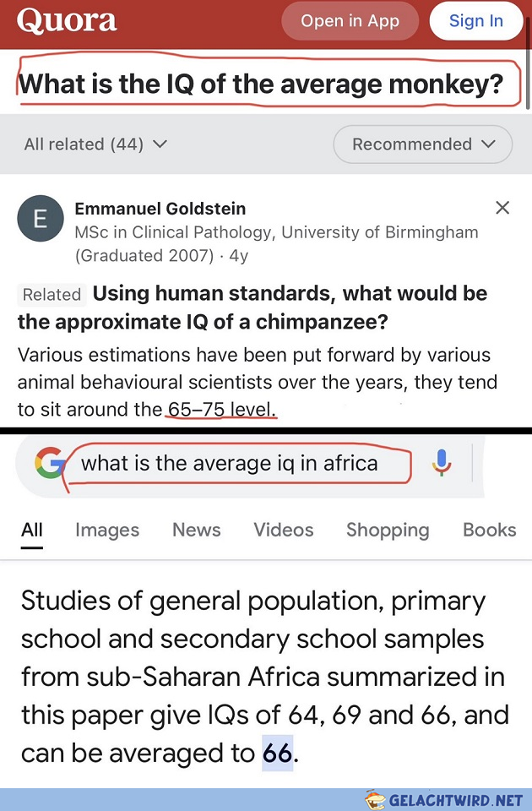Open the related chimpanzee question link
Viewport: 532px width, 811px height.
(x=252, y=308)
